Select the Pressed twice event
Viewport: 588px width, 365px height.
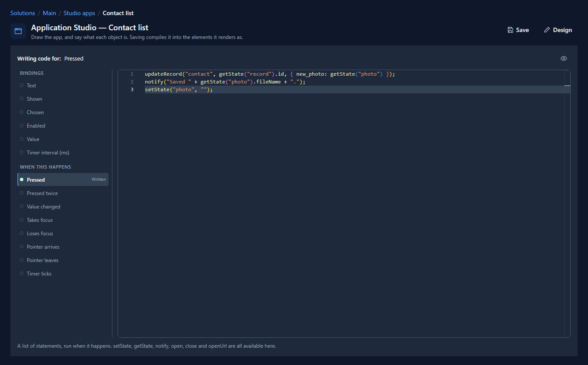[x=63, y=193]
